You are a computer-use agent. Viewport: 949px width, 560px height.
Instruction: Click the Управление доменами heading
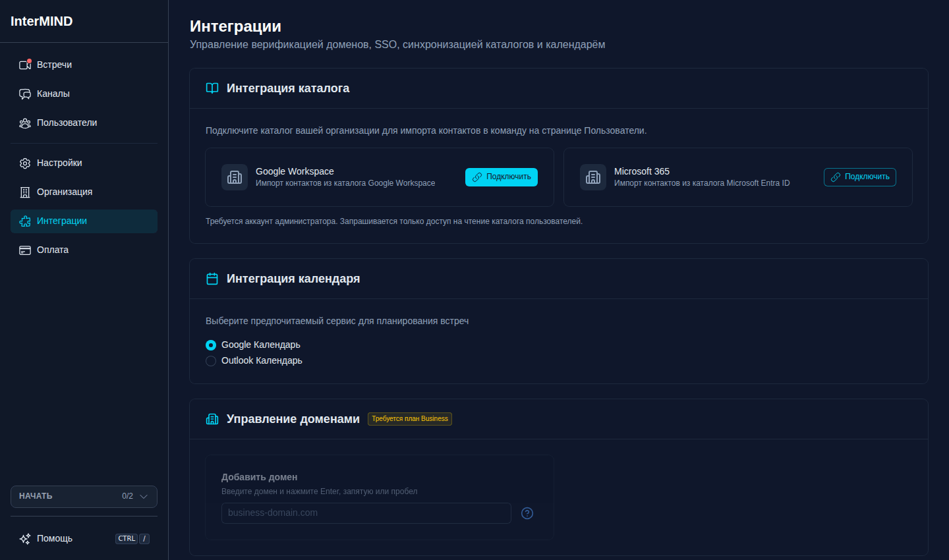pyautogui.click(x=293, y=419)
